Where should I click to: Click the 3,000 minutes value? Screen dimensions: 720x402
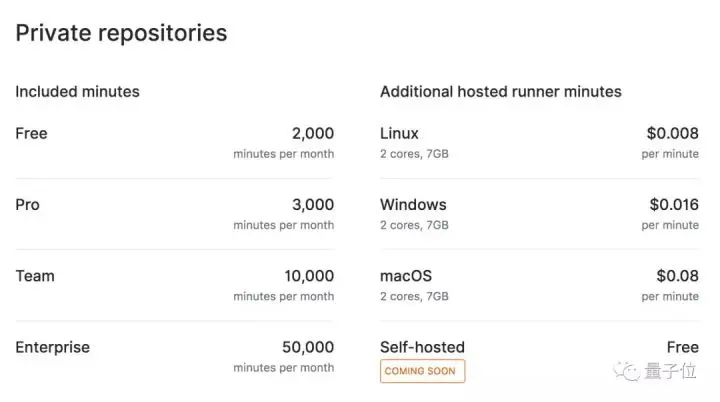313,204
